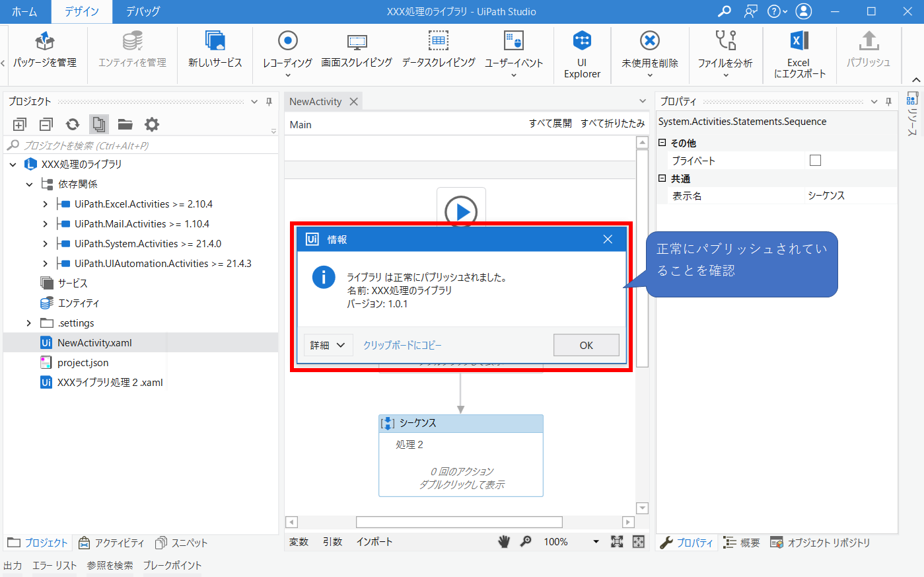Collapse the 依存関係 node

tap(29, 184)
